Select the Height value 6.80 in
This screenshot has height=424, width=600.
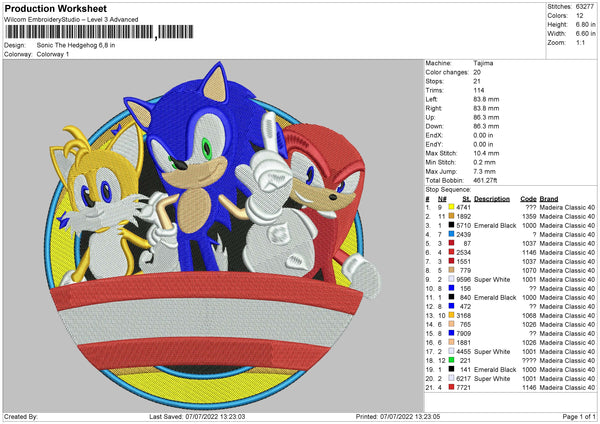click(586, 24)
